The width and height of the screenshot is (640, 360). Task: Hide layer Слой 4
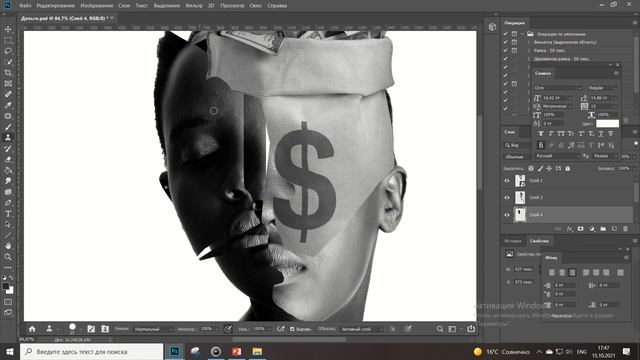(x=507, y=215)
